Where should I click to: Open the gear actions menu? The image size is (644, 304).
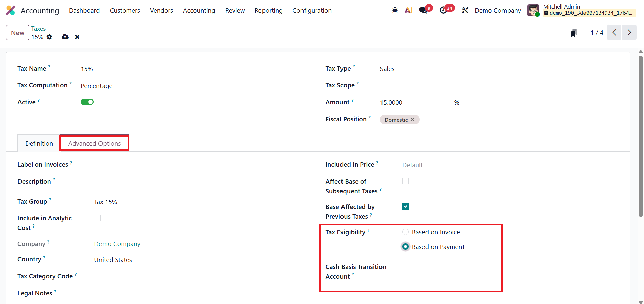(x=49, y=37)
